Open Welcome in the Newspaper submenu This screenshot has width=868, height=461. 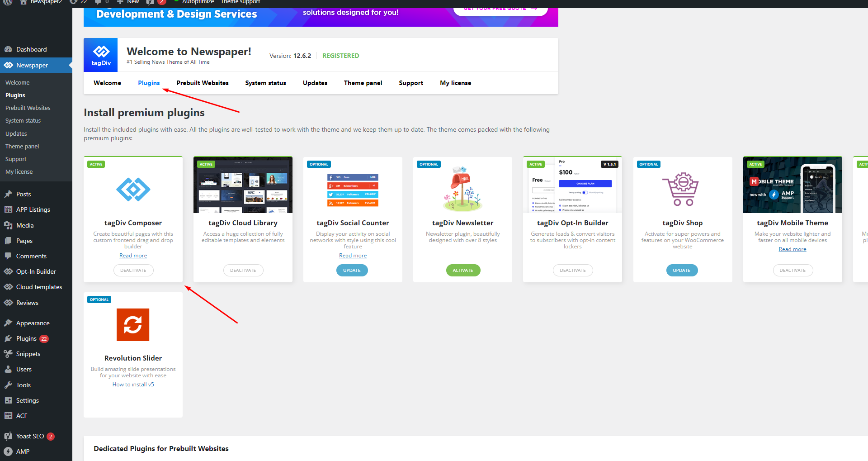coord(17,82)
